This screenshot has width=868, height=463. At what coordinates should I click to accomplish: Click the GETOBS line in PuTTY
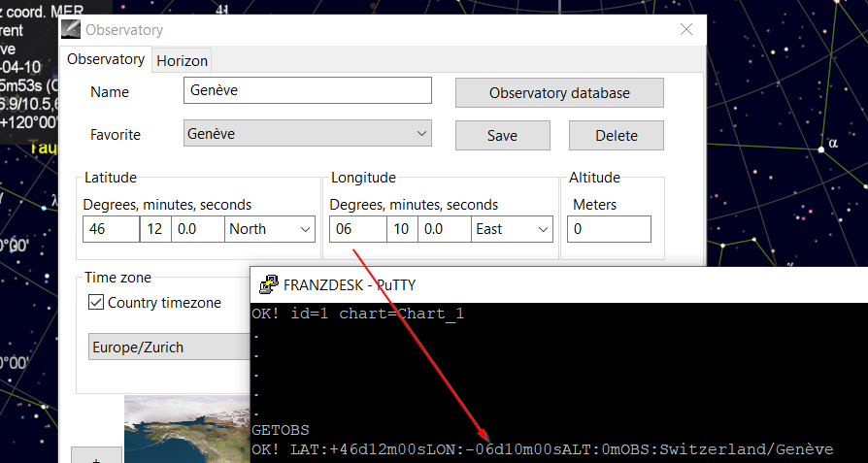pos(281,430)
